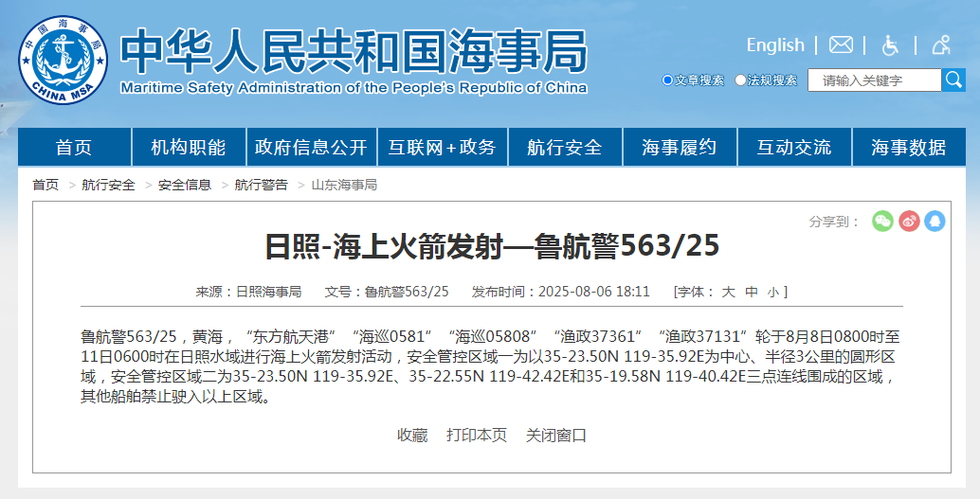
Task: Set font size to 大
Action: click(728, 292)
